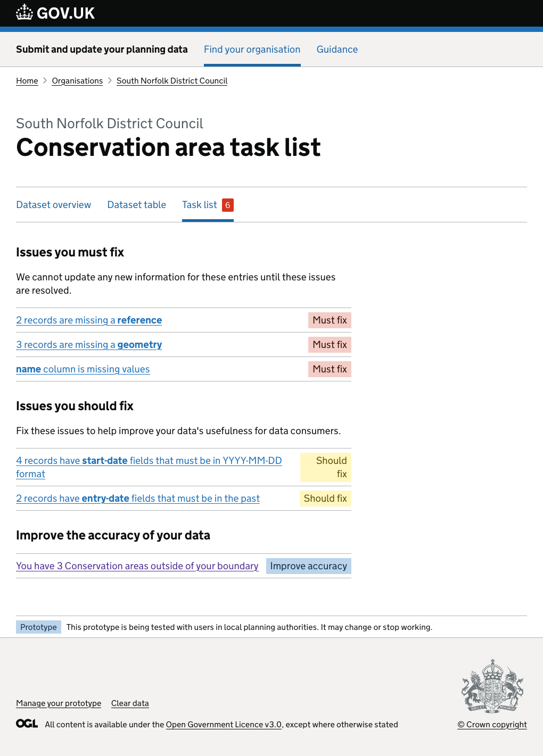Click the red 6 task count badge
This screenshot has height=756, width=543.
point(228,205)
